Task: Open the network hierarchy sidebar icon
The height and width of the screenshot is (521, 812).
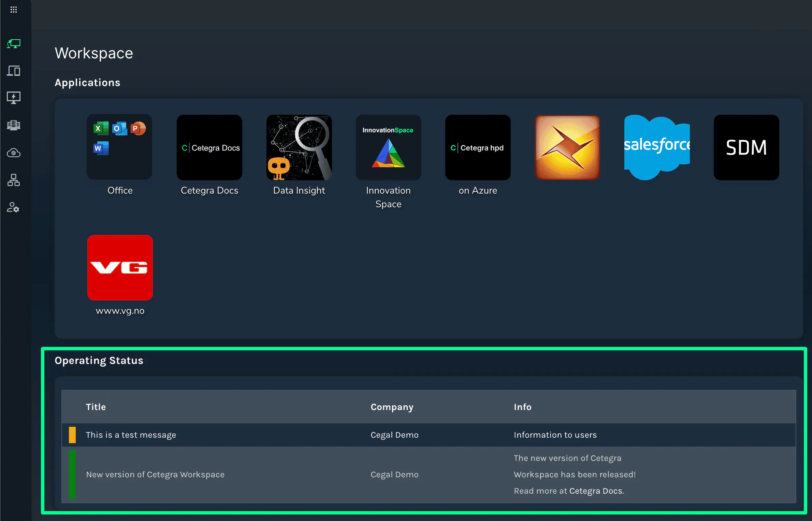Action: (14, 180)
